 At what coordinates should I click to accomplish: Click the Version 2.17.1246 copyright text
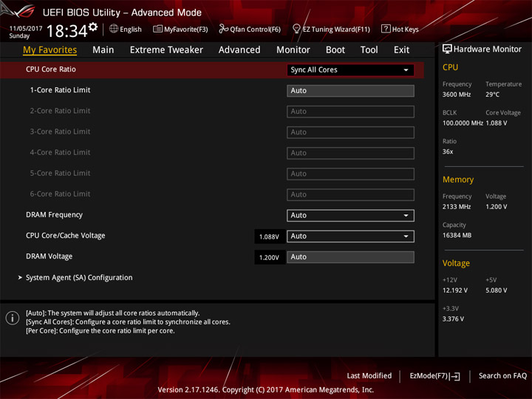coord(266,390)
